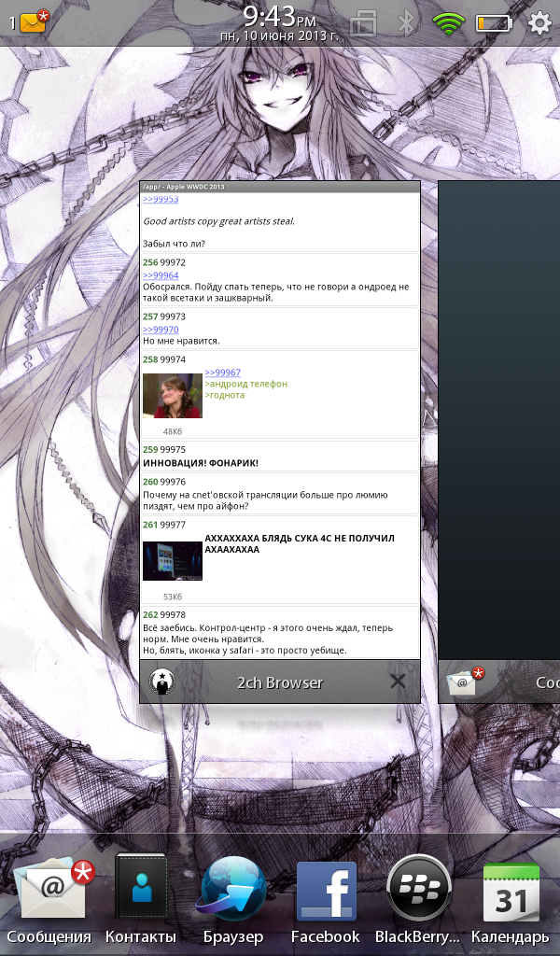Tap 'Но мне нравится.' post text
This screenshot has width=560, height=956.
pos(181,341)
